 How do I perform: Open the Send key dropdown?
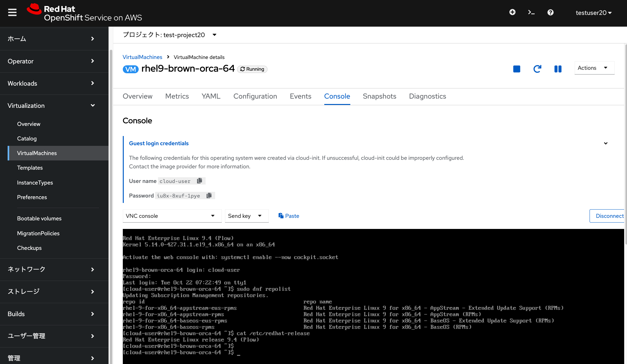click(x=247, y=216)
